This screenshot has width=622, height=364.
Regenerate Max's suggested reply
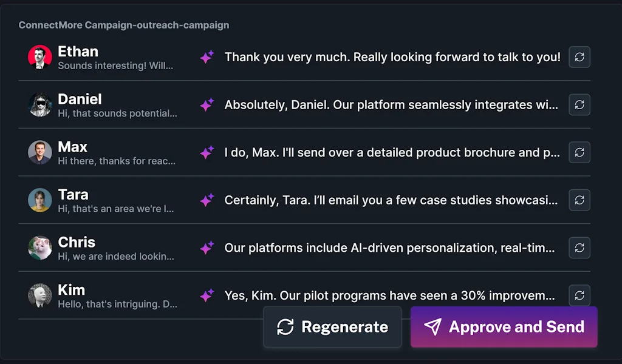click(x=579, y=152)
